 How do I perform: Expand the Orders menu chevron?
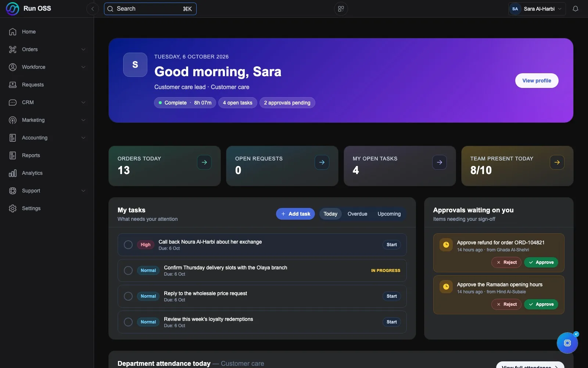tap(83, 49)
